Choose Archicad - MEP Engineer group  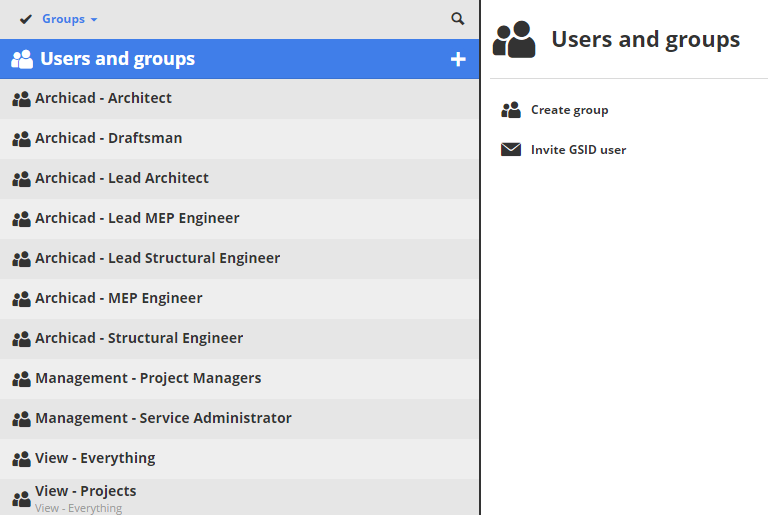pos(119,298)
